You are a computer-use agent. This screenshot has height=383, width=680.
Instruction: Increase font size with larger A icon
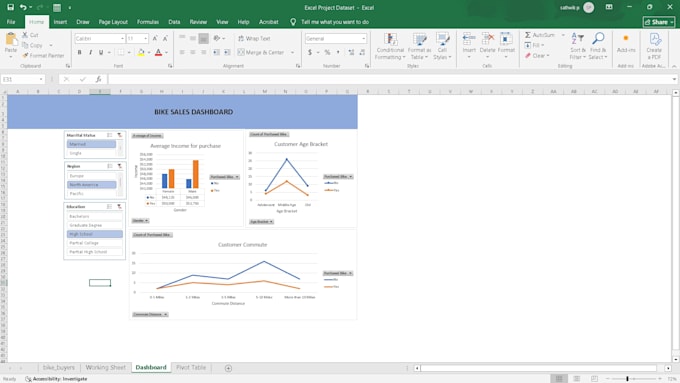coord(155,39)
